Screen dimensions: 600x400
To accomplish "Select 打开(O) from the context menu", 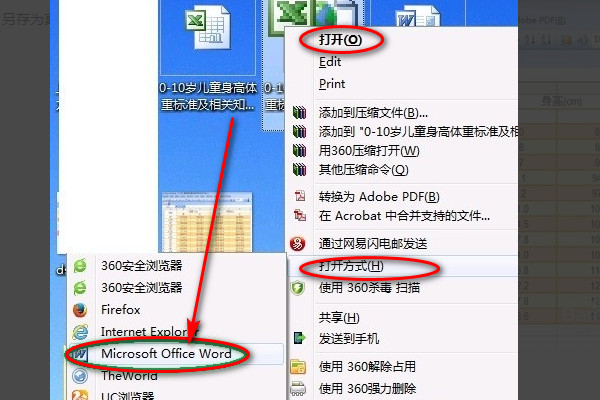I will [x=340, y=39].
